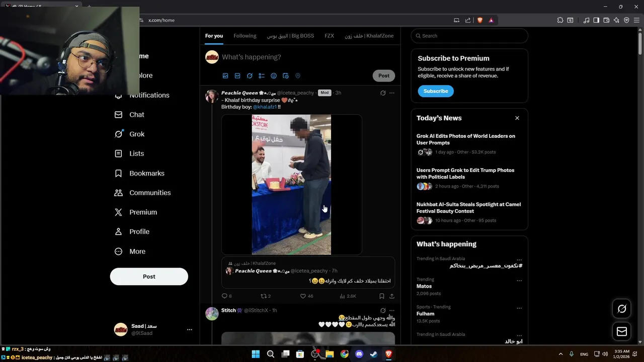644x362 pixels.
Task: Like Peachie Queen's post
Action: 306,296
